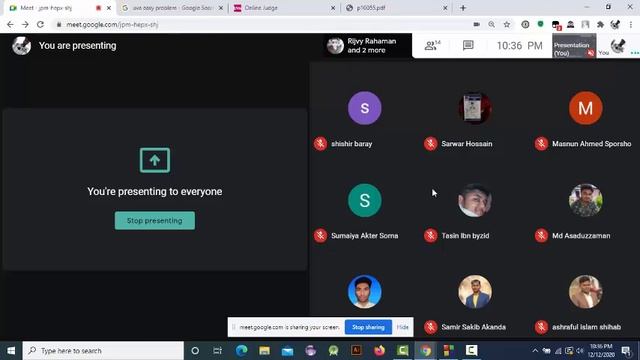Image resolution: width=640 pixels, height=360 pixels.
Task: Open the Chrome profile avatar
Action: [615, 24]
